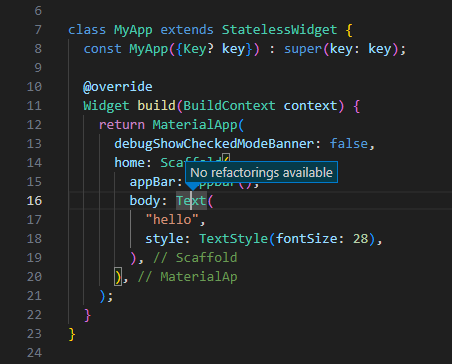Viewport: 452px width, 364px height.
Task: Click the 'home' property on line 14
Action: [x=129, y=163]
